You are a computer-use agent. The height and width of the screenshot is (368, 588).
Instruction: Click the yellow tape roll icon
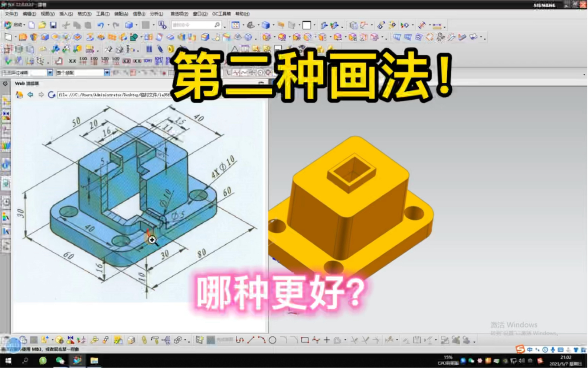tap(170, 49)
